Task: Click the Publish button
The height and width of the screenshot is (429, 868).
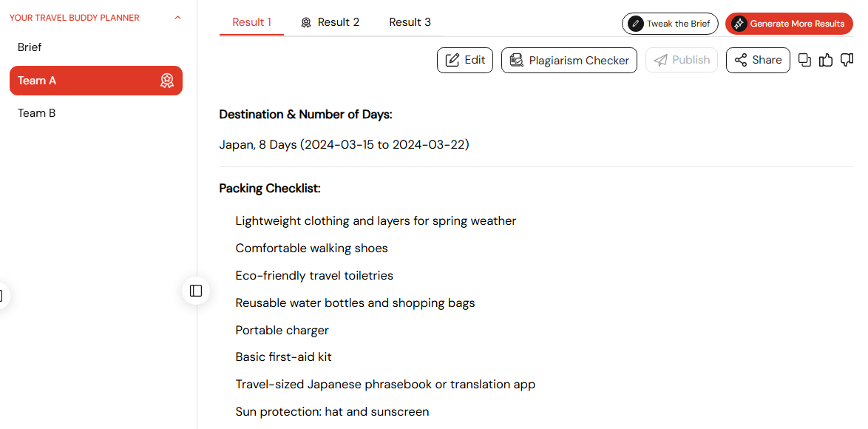Action: pyautogui.click(x=682, y=61)
